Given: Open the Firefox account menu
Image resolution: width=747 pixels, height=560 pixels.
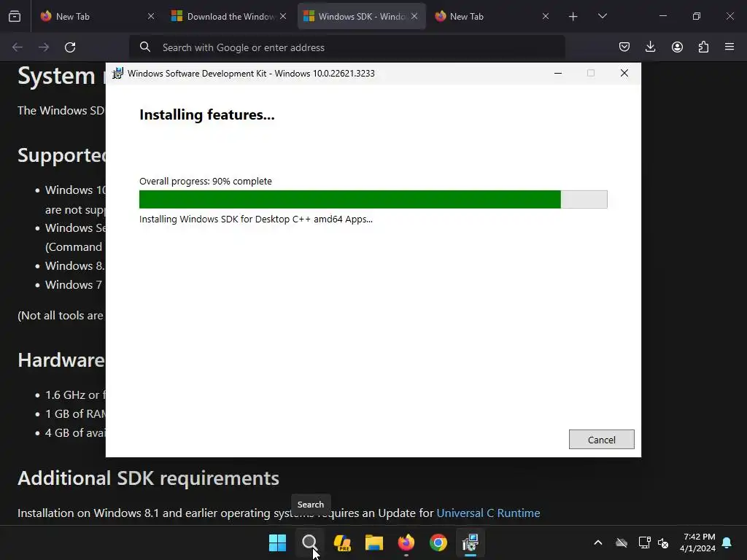Looking at the screenshot, I should pos(677,47).
